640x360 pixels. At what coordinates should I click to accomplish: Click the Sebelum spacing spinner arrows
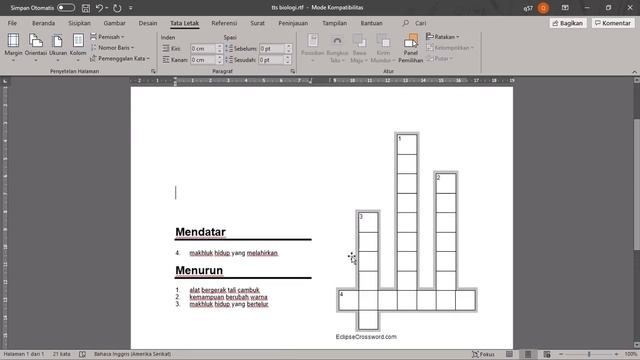click(289, 49)
